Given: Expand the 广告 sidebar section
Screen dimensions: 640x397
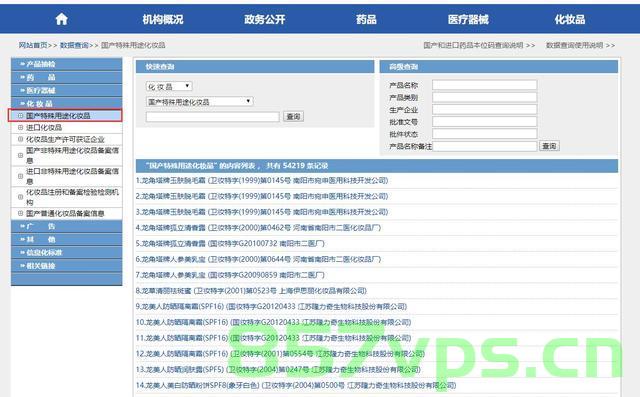Looking at the screenshot, I should point(67,226).
